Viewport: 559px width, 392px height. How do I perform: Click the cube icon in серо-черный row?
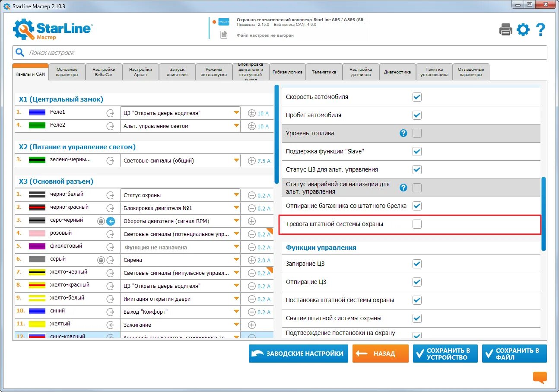101,221
